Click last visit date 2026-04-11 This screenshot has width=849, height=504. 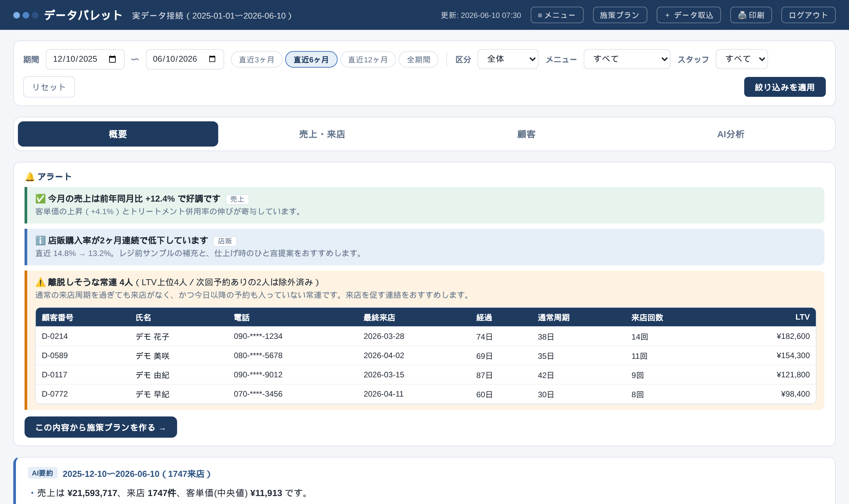383,394
